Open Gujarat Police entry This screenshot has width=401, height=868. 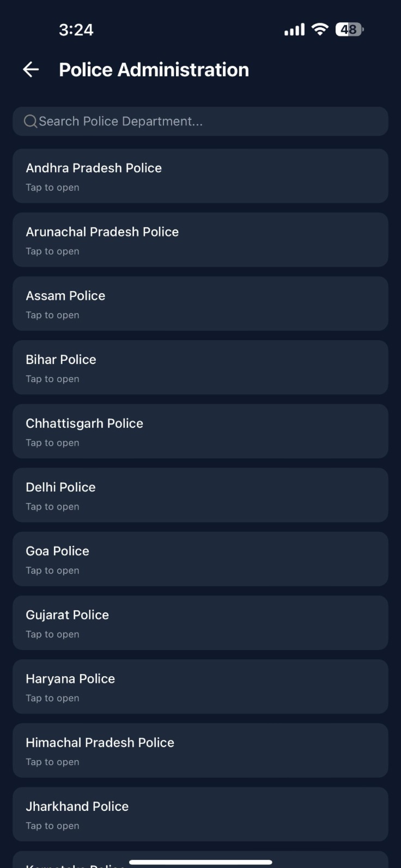(x=200, y=623)
